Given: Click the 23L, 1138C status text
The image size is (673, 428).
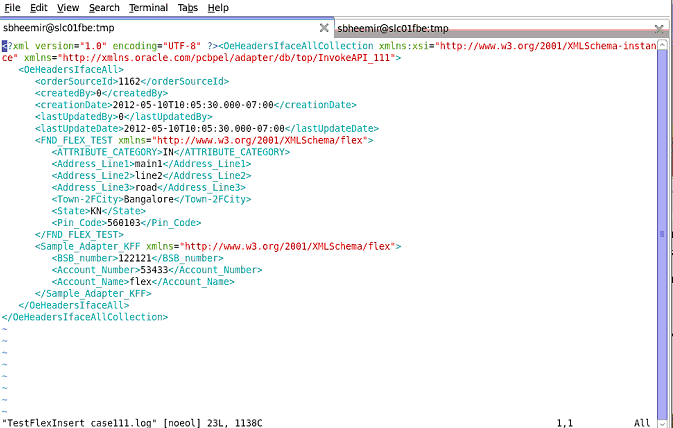Looking at the screenshot, I should (x=235, y=423).
